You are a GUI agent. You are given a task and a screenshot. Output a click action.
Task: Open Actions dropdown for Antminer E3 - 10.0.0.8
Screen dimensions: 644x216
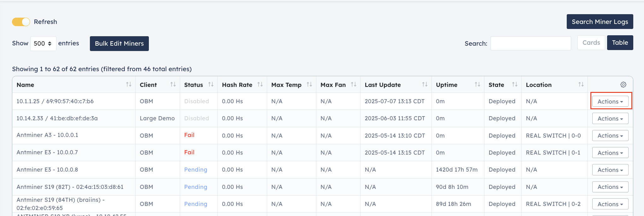click(x=610, y=170)
